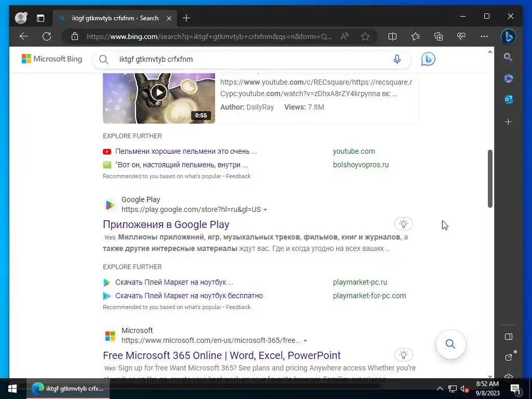Open Outlook in the sidebar
Viewport: 532px width, 399px height.
[508, 99]
